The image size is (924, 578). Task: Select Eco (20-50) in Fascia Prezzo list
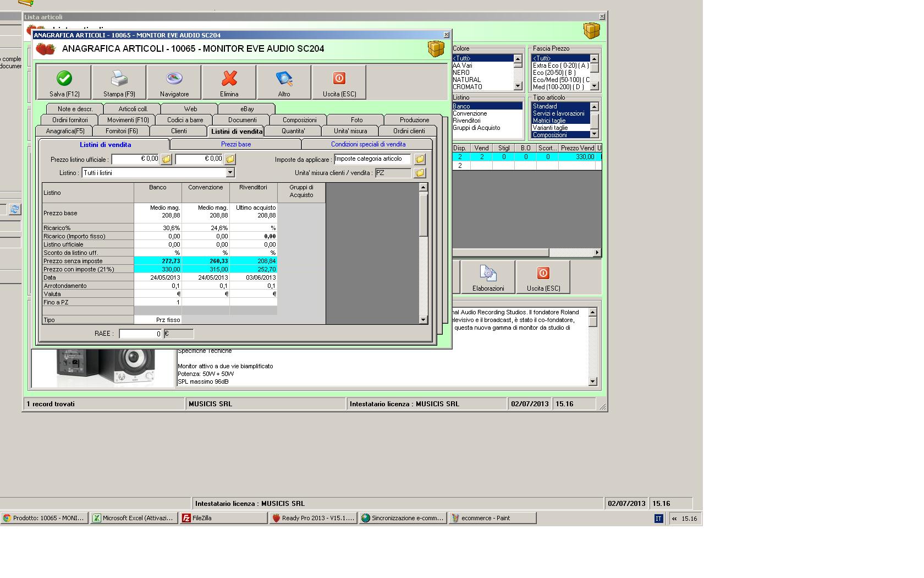pyautogui.click(x=560, y=73)
